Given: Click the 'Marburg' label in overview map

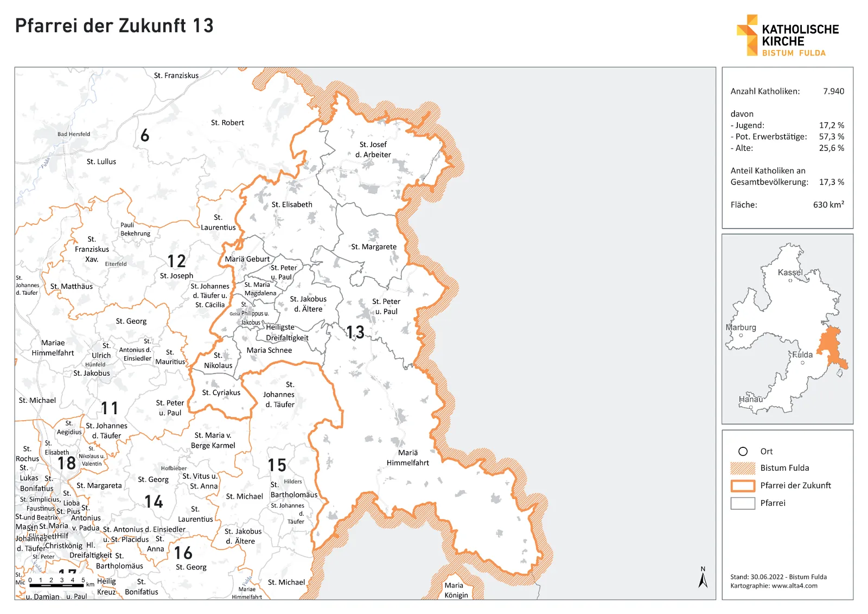Looking at the screenshot, I should 741,327.
